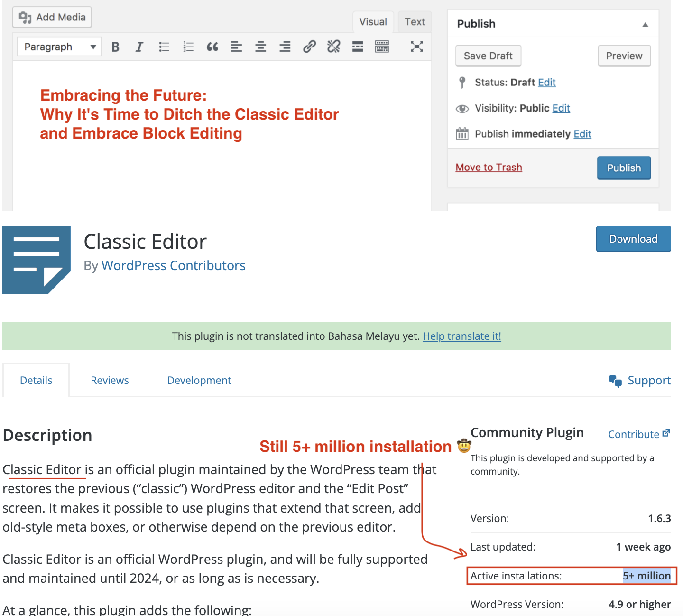The width and height of the screenshot is (683, 616).
Task: Click the post status pin icon
Action: (462, 83)
